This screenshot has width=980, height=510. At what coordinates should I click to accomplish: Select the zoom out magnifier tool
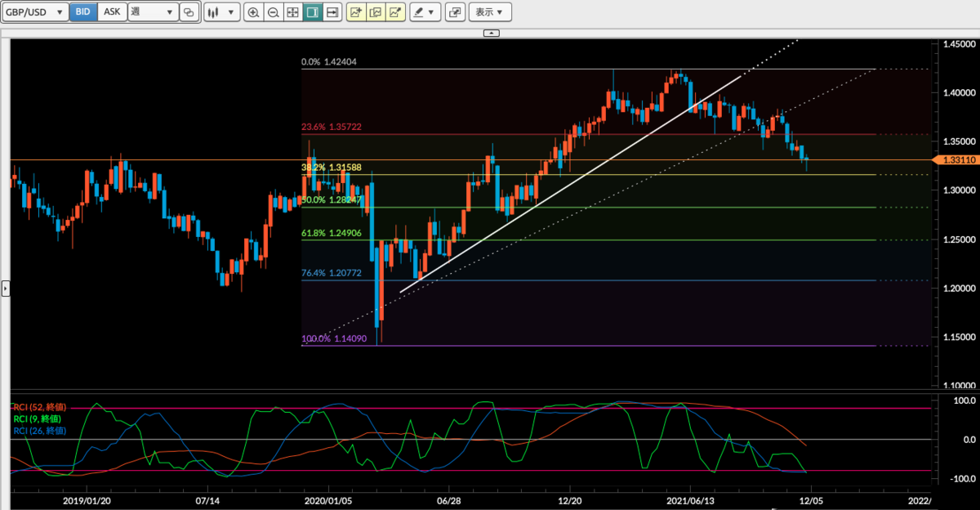[x=273, y=11]
